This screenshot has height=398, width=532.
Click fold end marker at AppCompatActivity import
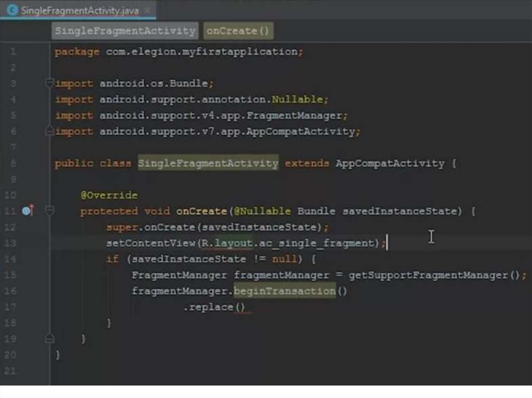point(50,131)
